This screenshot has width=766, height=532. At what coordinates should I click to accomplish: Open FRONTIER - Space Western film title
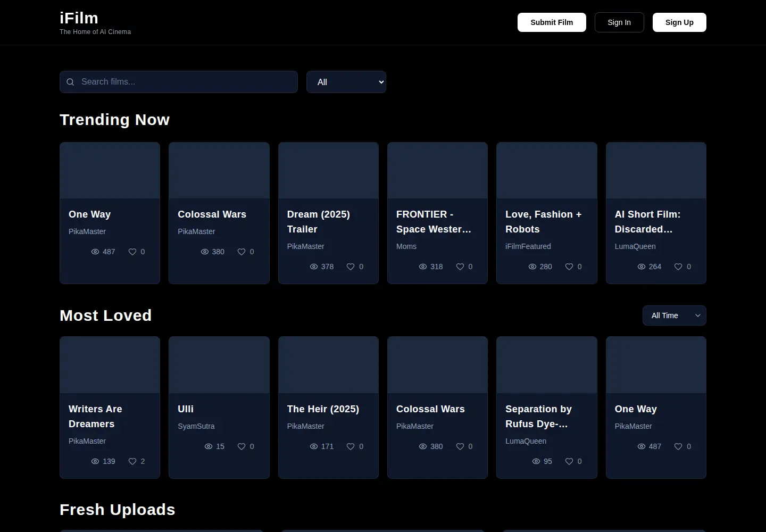(434, 222)
